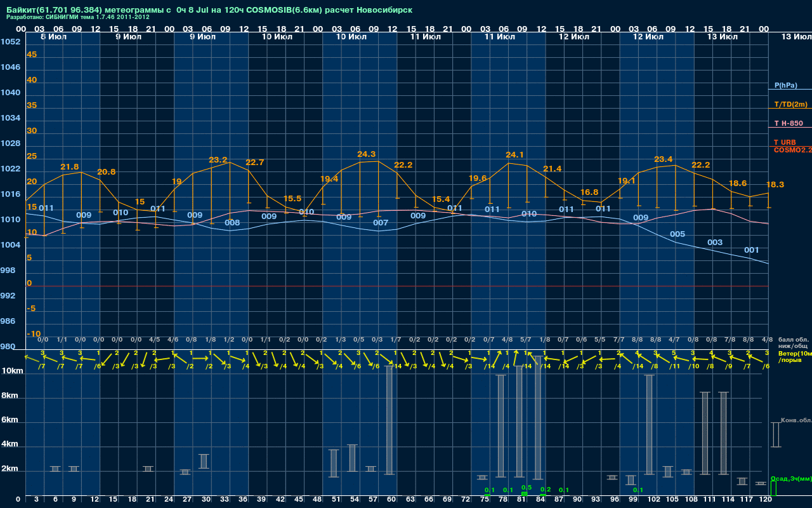The width and height of the screenshot is (812, 508).
Task: Select the /11 wind gust value
Action: pyautogui.click(x=675, y=366)
